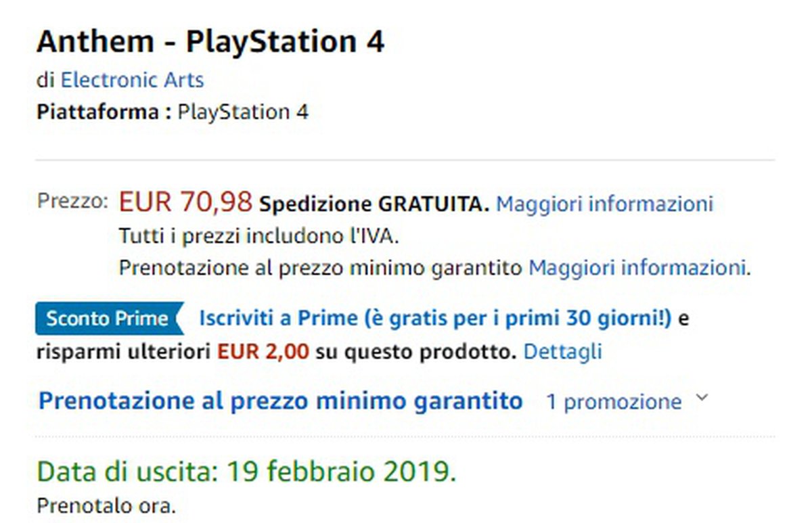The width and height of the screenshot is (812, 523).
Task: Click the grey Prenotazione al prezzo minimo garantito text
Action: click(x=321, y=267)
